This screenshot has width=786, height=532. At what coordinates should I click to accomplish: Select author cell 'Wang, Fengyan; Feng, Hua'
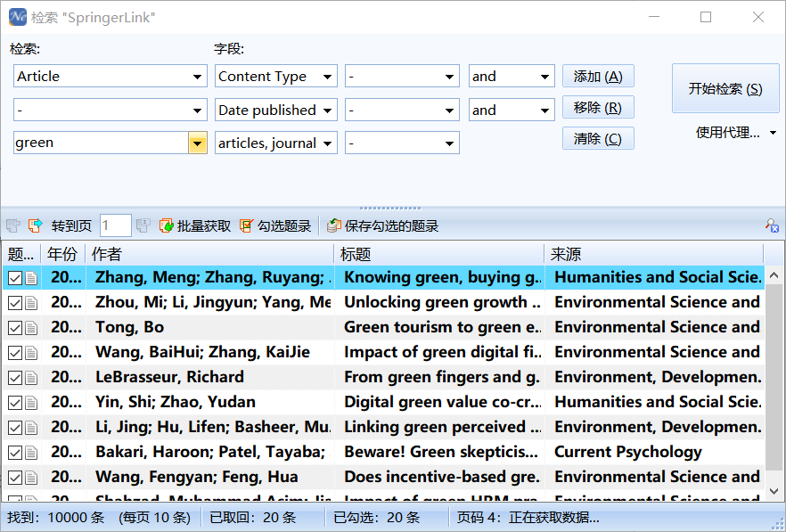point(196,478)
